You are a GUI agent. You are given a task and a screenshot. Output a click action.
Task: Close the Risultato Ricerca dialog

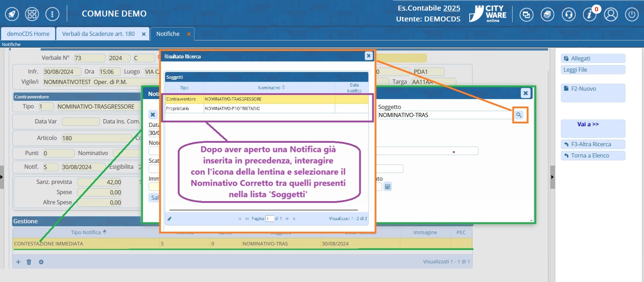point(368,56)
